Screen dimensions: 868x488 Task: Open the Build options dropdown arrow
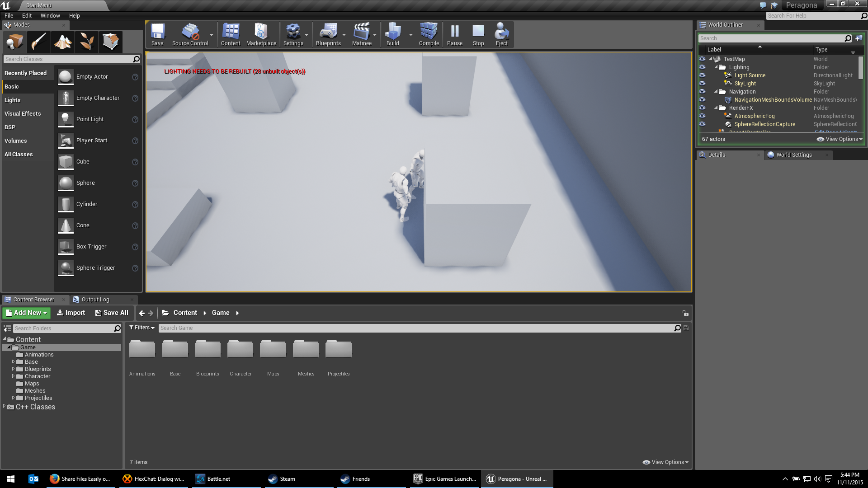point(410,35)
